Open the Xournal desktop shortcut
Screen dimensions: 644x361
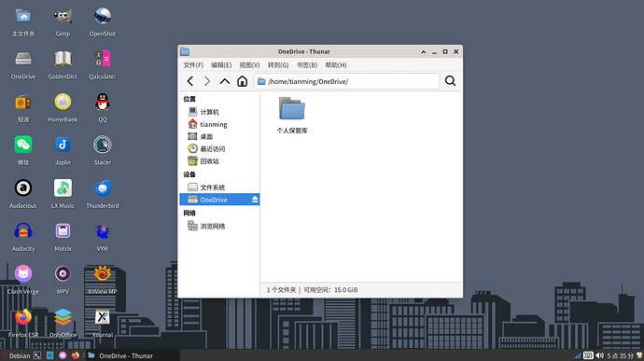(103, 323)
